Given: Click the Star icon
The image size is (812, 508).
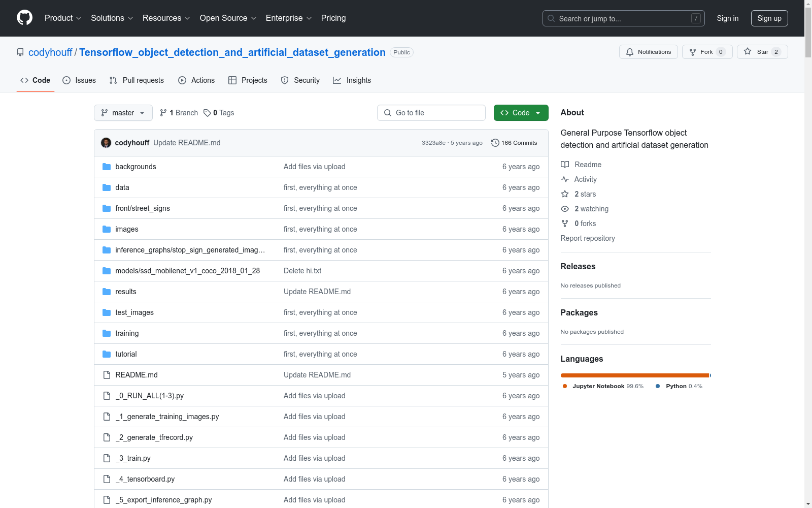Looking at the screenshot, I should pos(748,51).
